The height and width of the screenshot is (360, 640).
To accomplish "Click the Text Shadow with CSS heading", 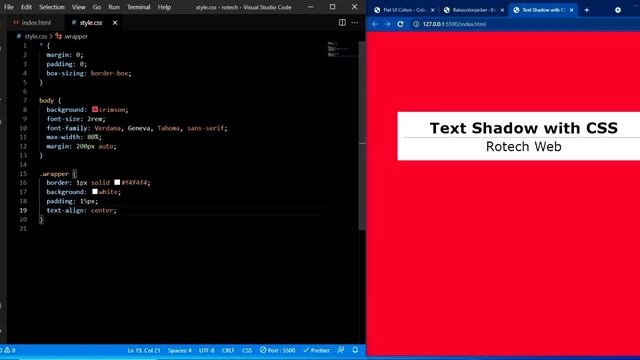I will click(x=523, y=128).
